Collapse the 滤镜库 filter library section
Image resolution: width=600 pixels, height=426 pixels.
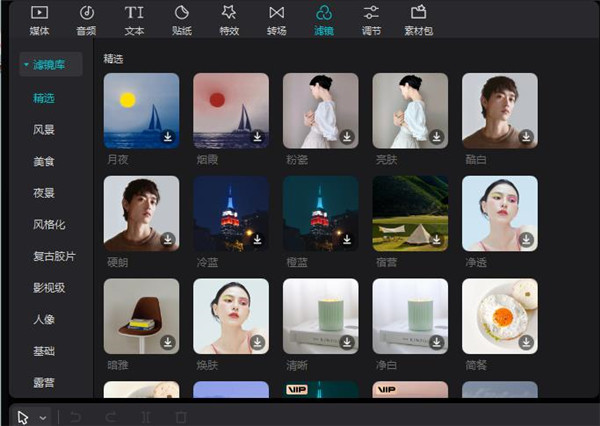pyautogui.click(x=51, y=64)
